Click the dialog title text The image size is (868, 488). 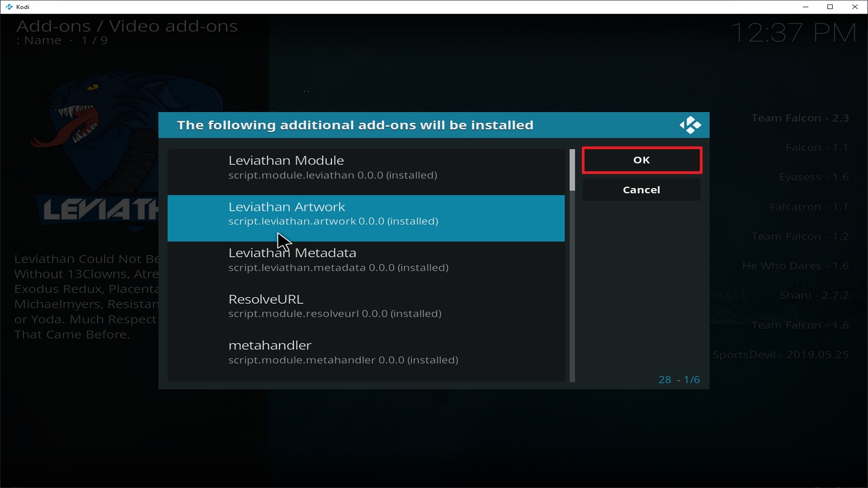355,125
